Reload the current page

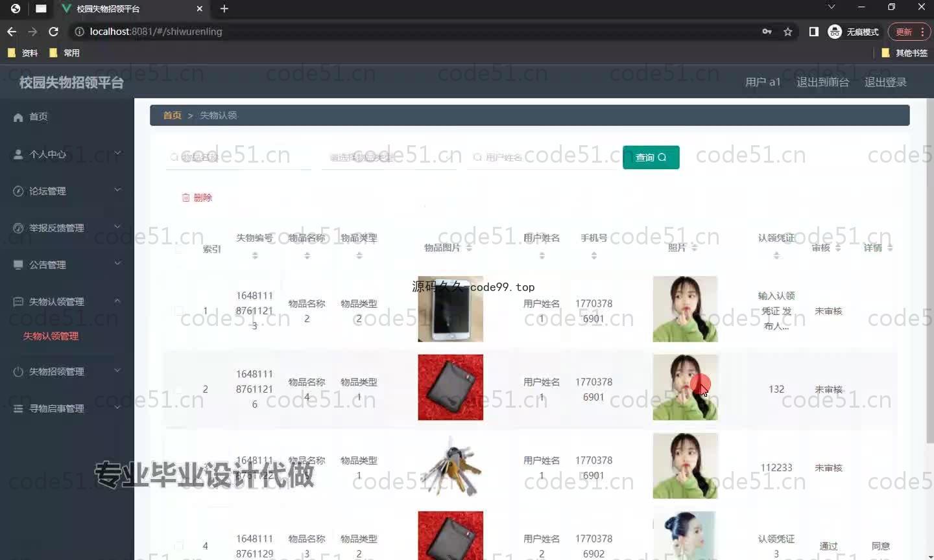(x=53, y=31)
